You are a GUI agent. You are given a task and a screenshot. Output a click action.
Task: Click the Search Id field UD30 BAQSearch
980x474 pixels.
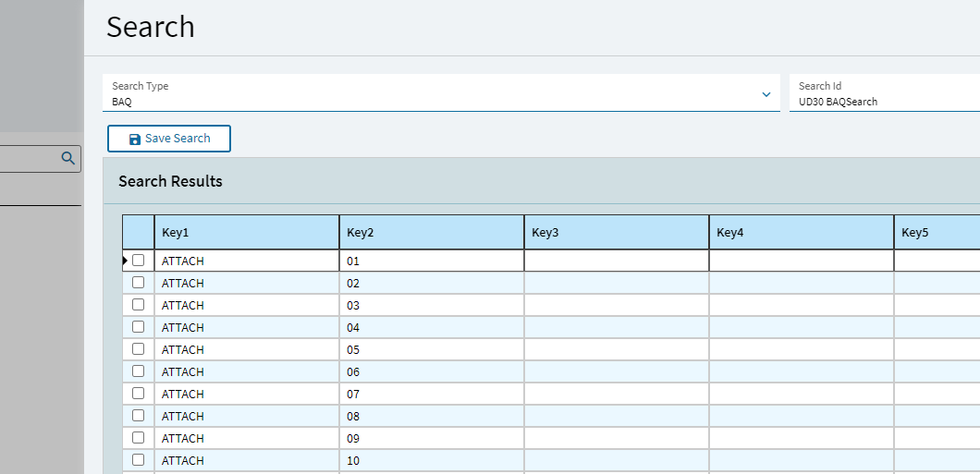[885, 93]
